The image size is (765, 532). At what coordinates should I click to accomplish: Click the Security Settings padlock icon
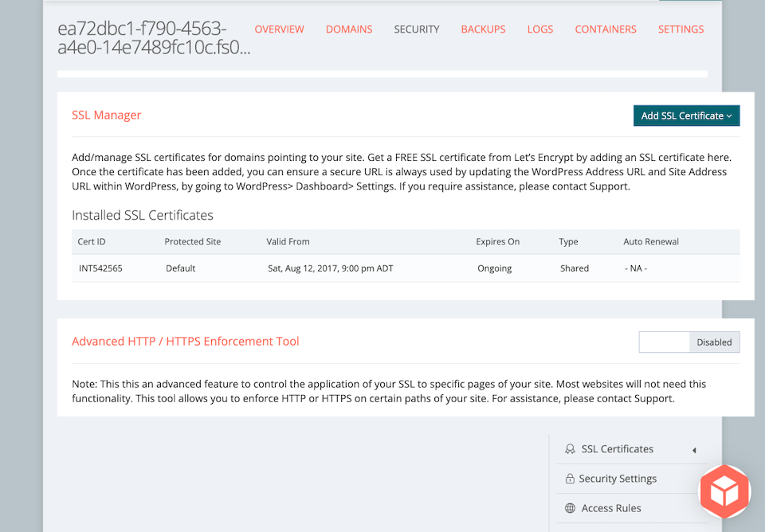(569, 479)
